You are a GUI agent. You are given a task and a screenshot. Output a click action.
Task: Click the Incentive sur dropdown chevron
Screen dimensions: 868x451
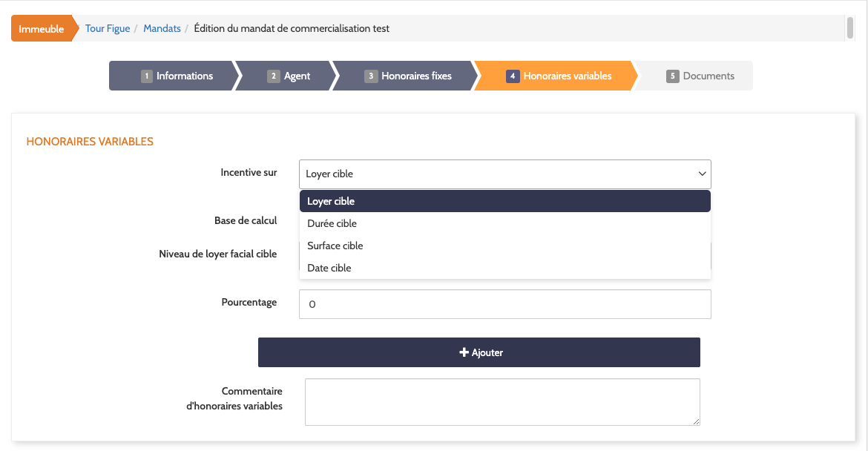tap(702, 174)
